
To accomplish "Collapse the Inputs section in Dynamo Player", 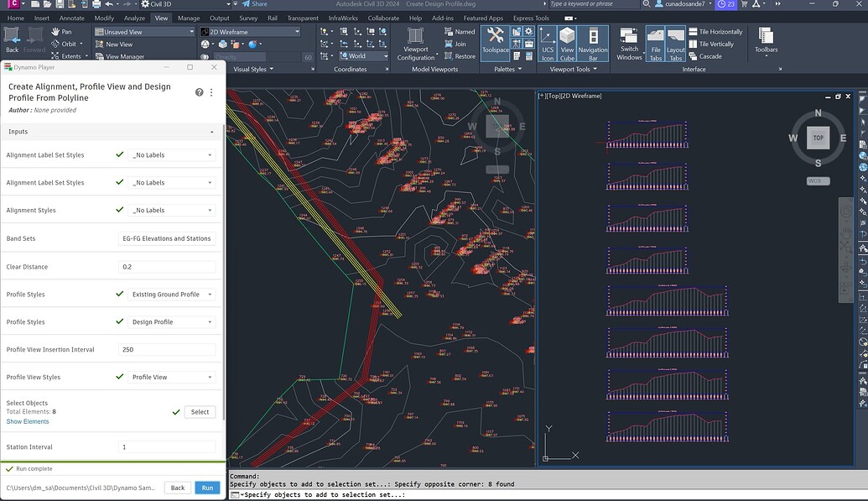I will (x=213, y=132).
